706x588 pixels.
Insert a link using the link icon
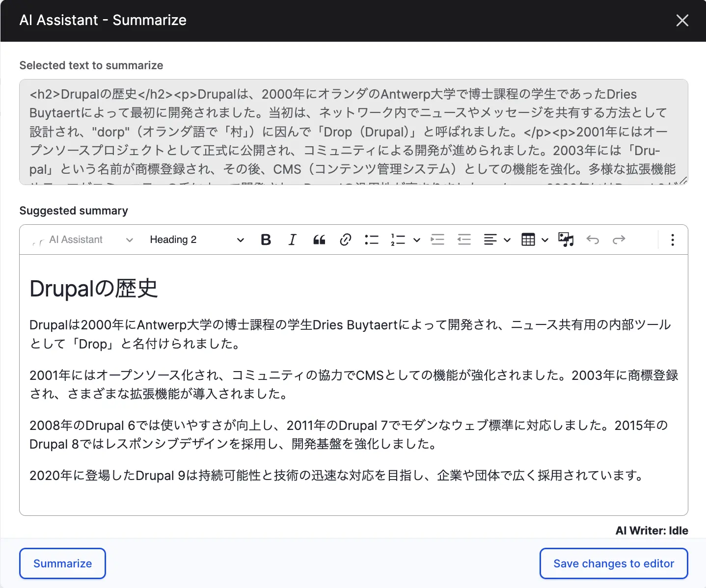click(345, 240)
